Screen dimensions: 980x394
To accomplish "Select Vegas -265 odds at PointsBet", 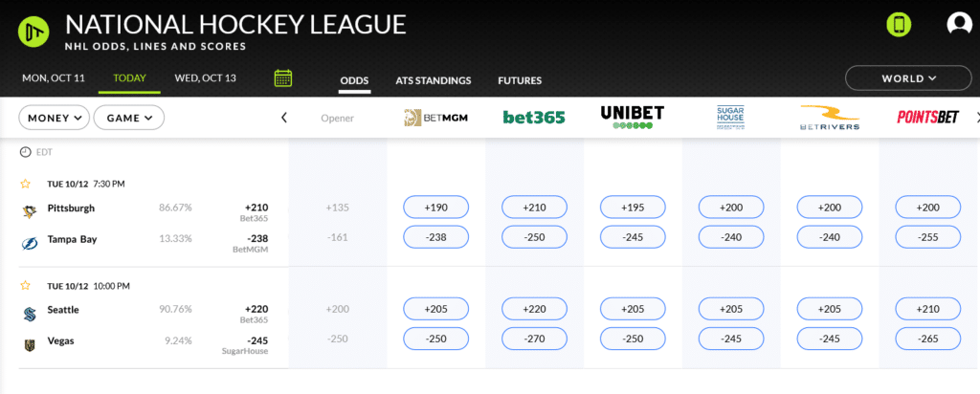I will pos(928,339).
